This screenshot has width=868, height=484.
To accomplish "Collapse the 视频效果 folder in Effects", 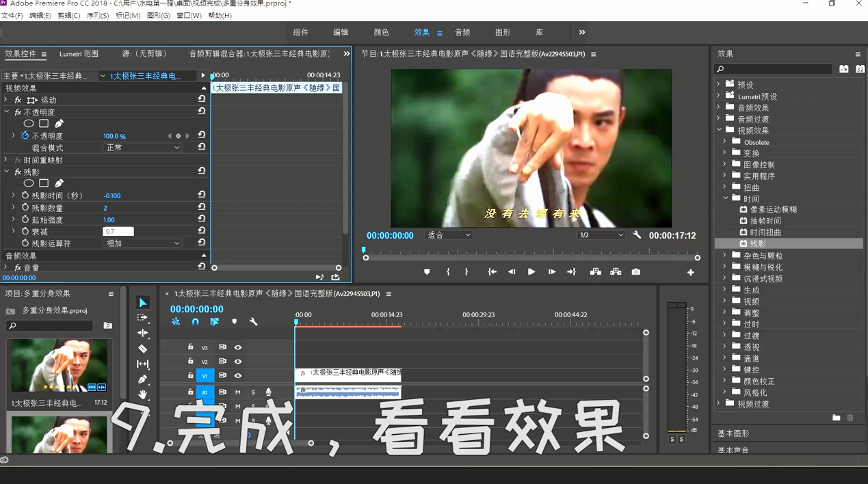I will coord(720,130).
